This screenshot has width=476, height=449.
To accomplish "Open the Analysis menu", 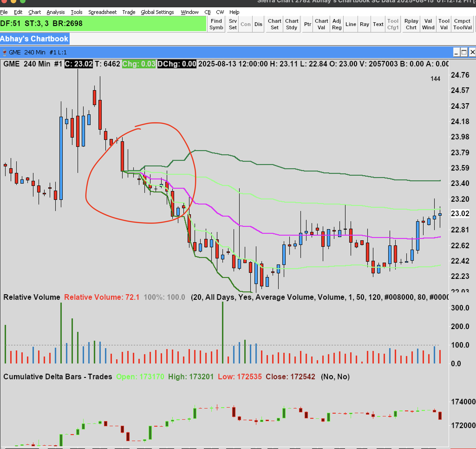I will coord(55,12).
